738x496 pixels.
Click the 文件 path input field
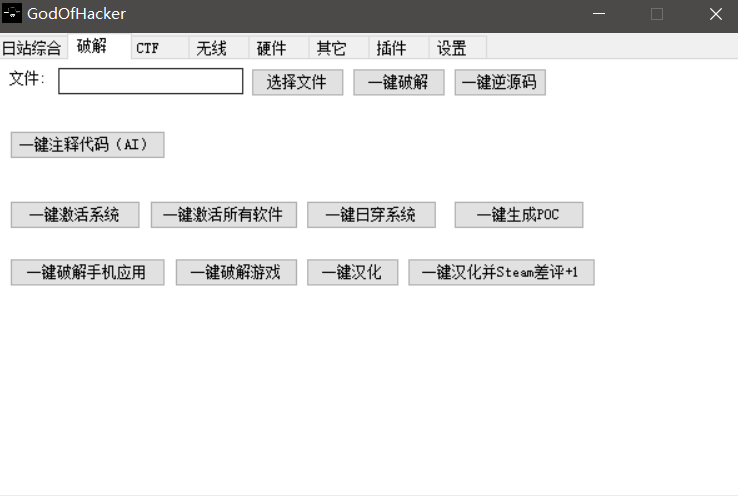[151, 81]
